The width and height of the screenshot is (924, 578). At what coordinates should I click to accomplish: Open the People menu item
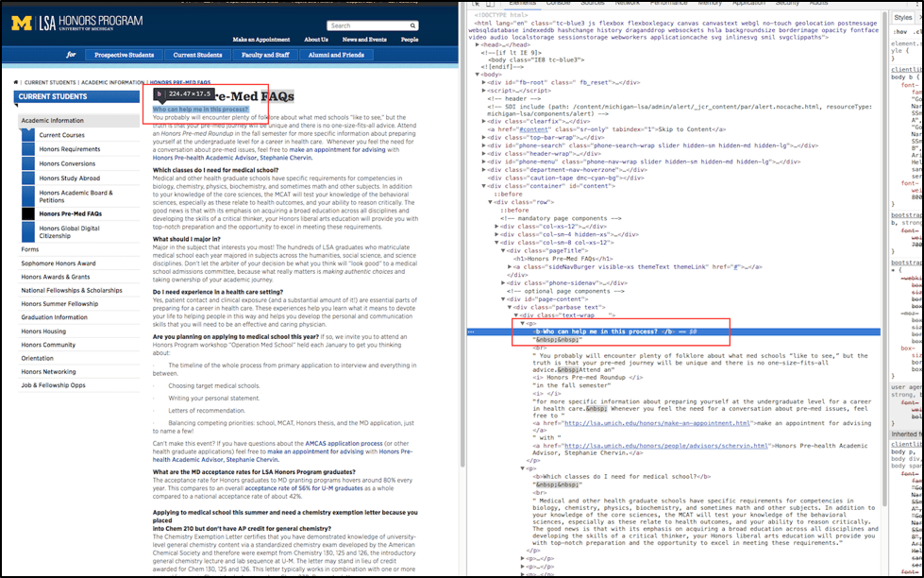coord(410,40)
